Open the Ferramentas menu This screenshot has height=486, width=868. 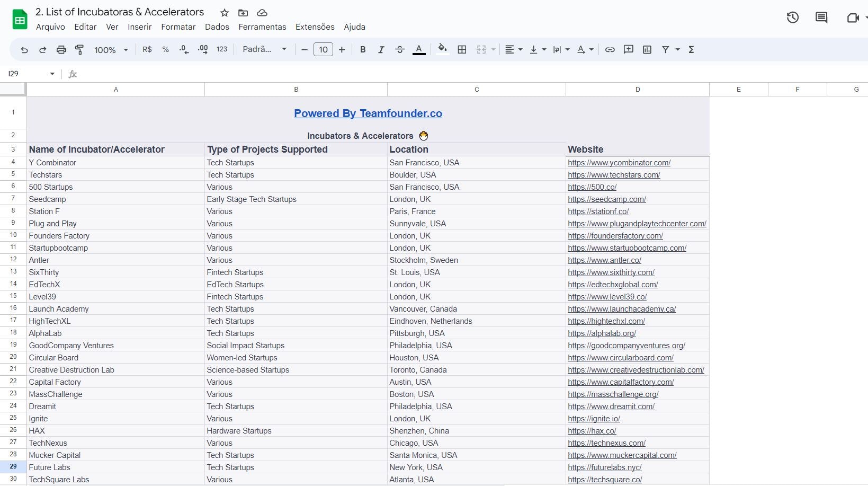(x=262, y=27)
